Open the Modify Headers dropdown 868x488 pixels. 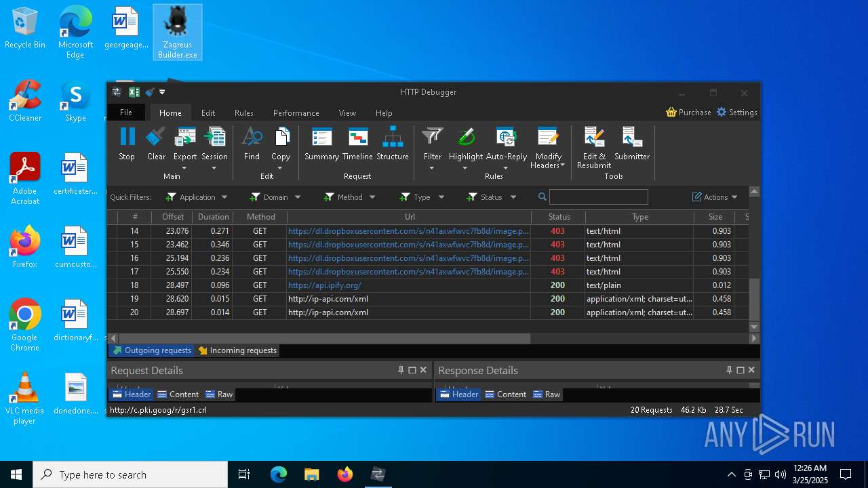[x=548, y=148]
